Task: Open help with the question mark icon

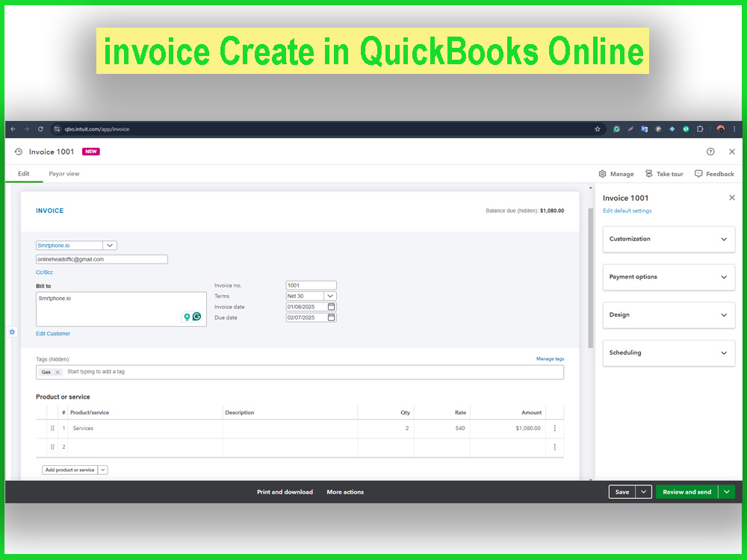Action: click(710, 152)
